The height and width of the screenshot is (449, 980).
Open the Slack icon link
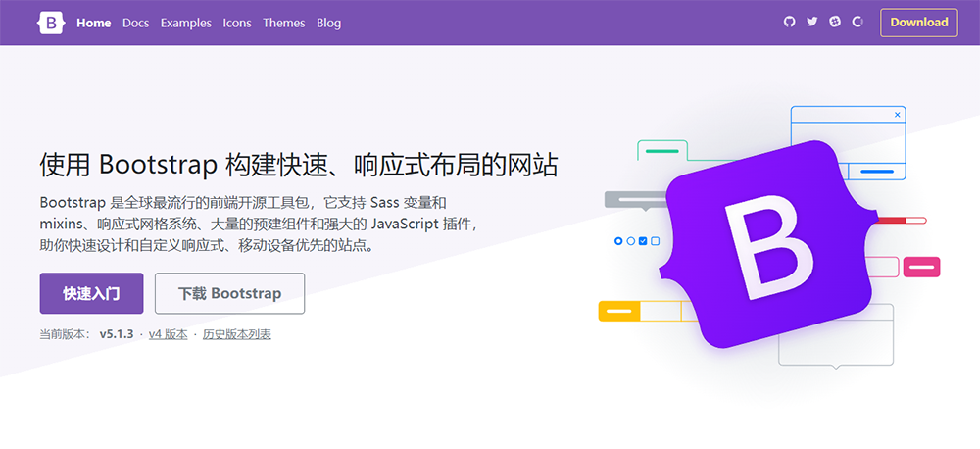(834, 22)
